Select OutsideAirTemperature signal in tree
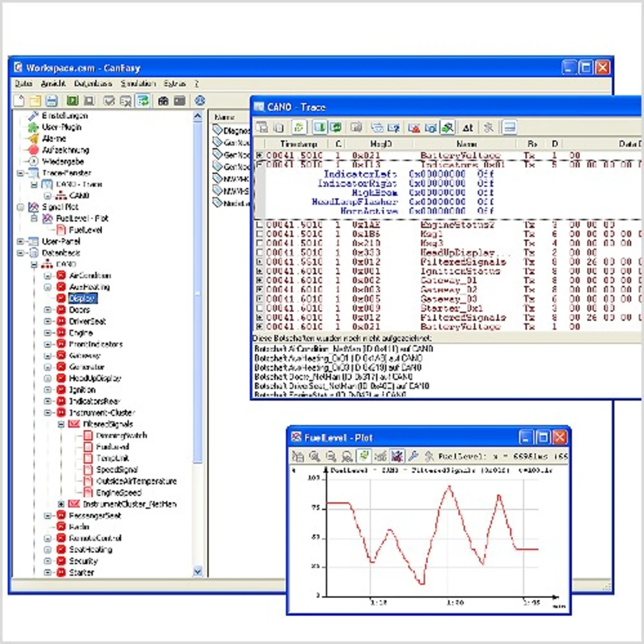Viewport: 644px width, 644px height. pyautogui.click(x=136, y=481)
